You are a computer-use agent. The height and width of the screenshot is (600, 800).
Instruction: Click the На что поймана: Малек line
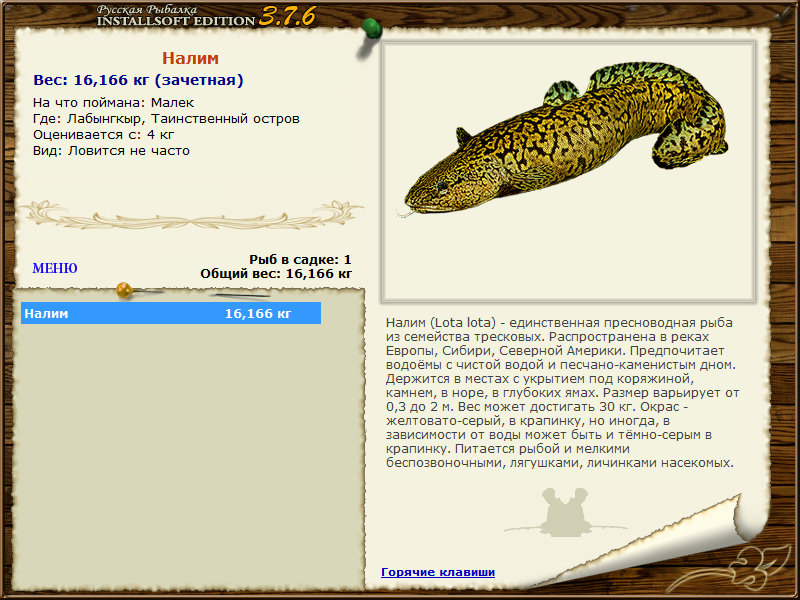tap(113, 103)
